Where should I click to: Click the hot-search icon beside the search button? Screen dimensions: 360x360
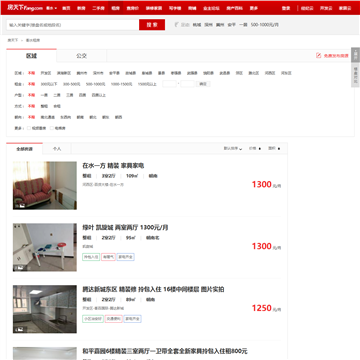coord(177,25)
